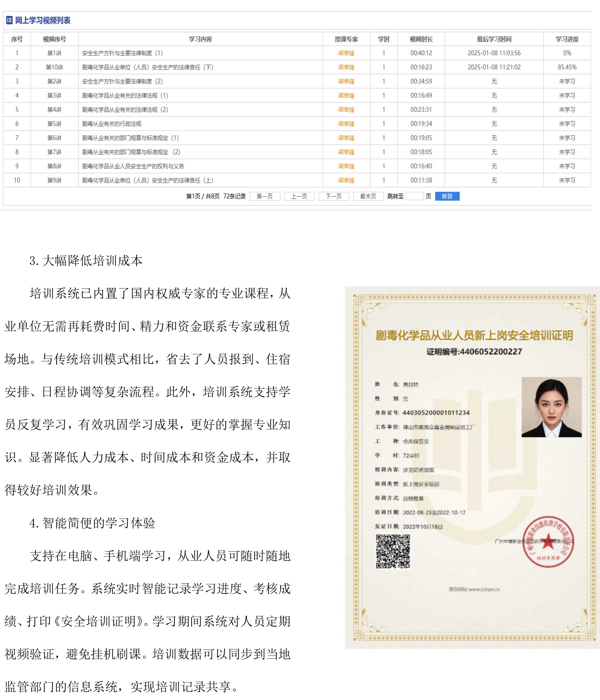Click the 85.45% progress cell
This screenshot has height=700, width=600.
pos(567,67)
